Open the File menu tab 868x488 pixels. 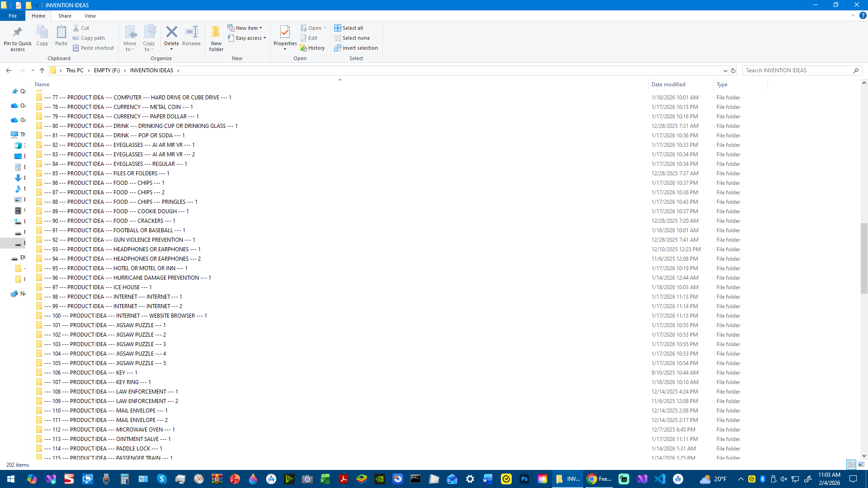(13, 16)
